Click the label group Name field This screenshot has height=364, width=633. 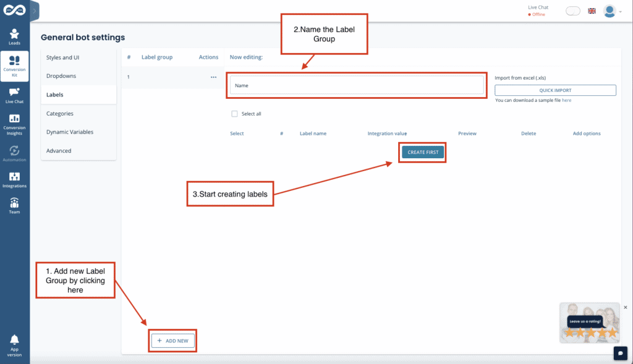pyautogui.click(x=357, y=85)
